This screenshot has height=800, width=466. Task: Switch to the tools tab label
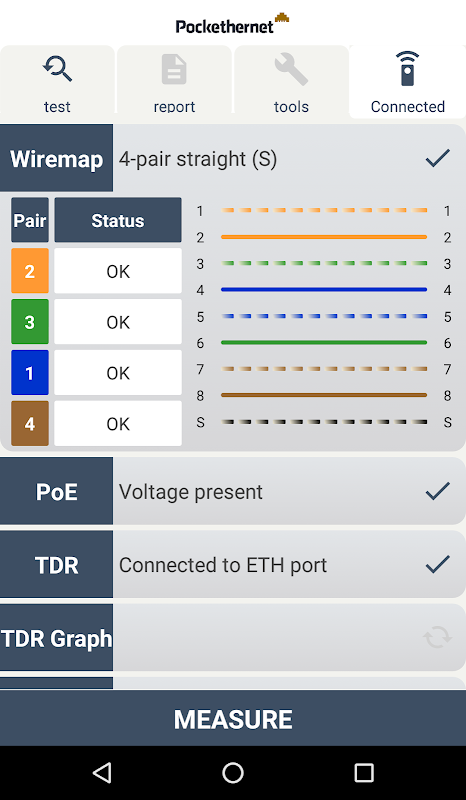tap(291, 107)
